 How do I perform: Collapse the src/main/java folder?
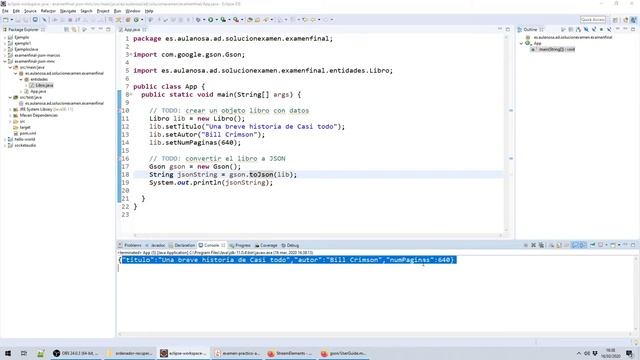click(x=10, y=67)
